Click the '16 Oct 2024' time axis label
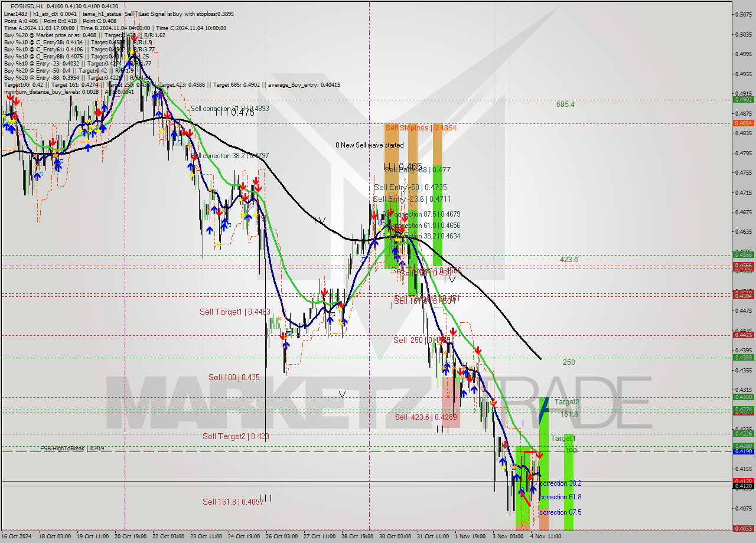This screenshot has width=756, height=543. click(17, 537)
